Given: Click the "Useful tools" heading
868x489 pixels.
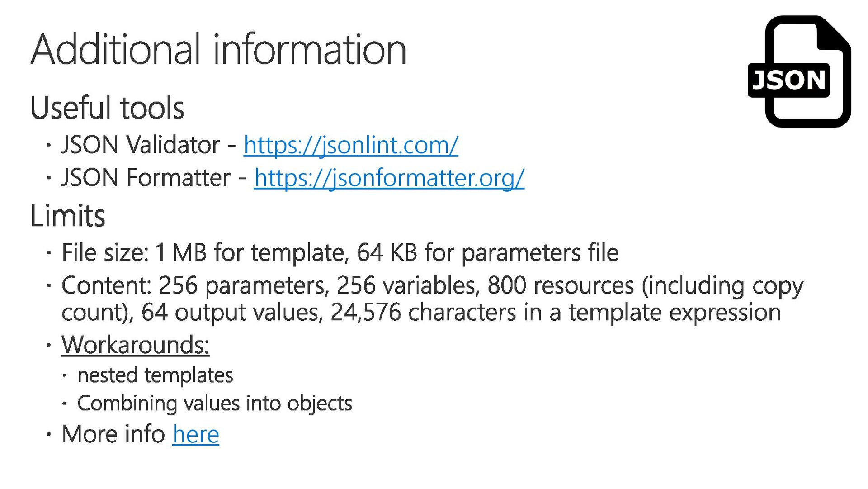Looking at the screenshot, I should tap(107, 108).
